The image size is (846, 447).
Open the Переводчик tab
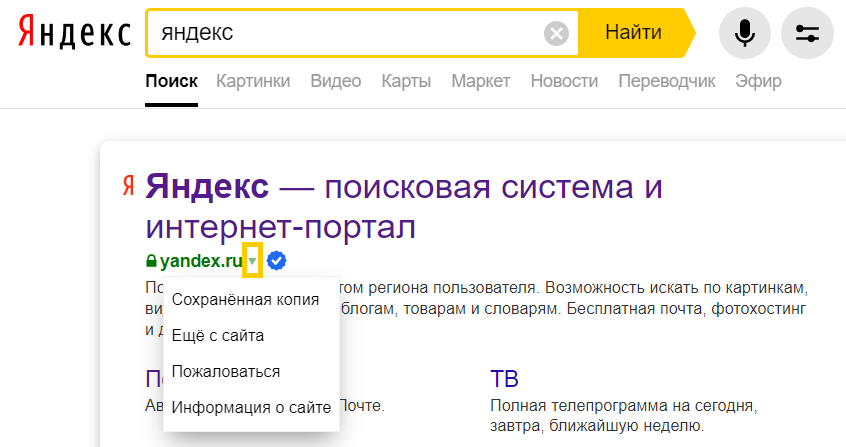pyautogui.click(x=667, y=81)
